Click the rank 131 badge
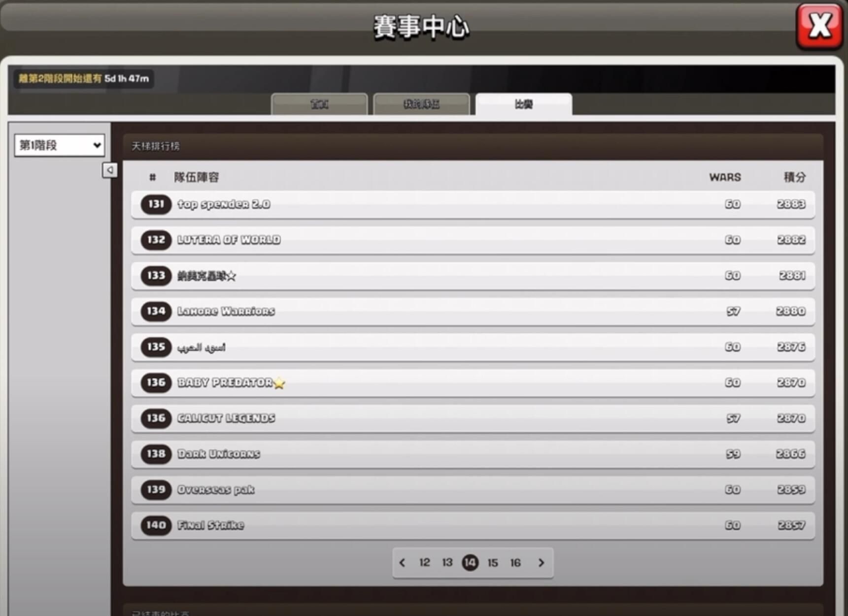The image size is (848, 616). 156,204
